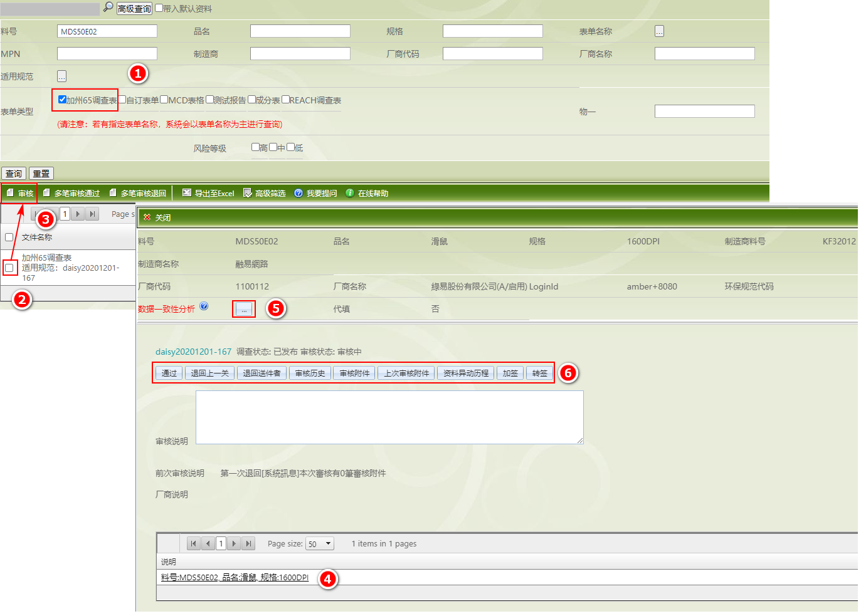Click the MPN input field
The height and width of the screenshot is (616, 861).
(x=107, y=54)
